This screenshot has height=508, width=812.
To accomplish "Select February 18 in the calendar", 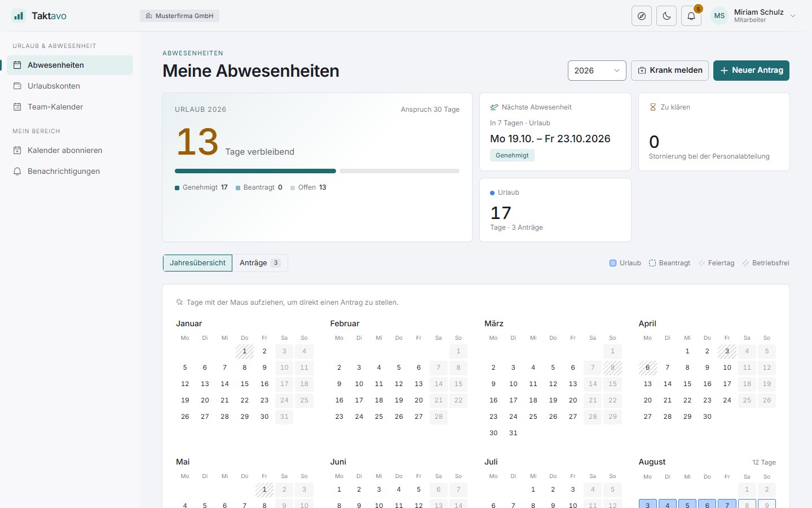I will click(x=379, y=400).
